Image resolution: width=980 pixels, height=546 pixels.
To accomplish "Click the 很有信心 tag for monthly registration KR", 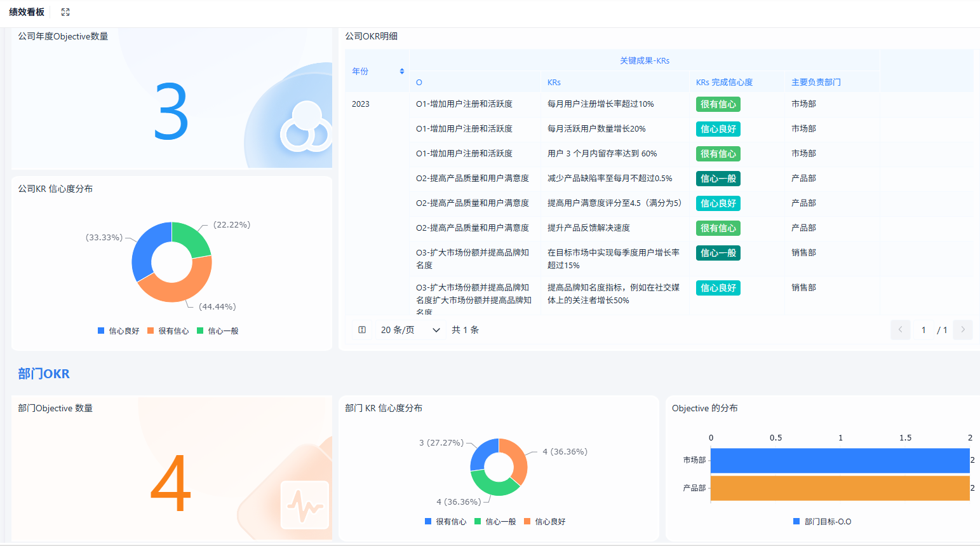I will [x=718, y=104].
